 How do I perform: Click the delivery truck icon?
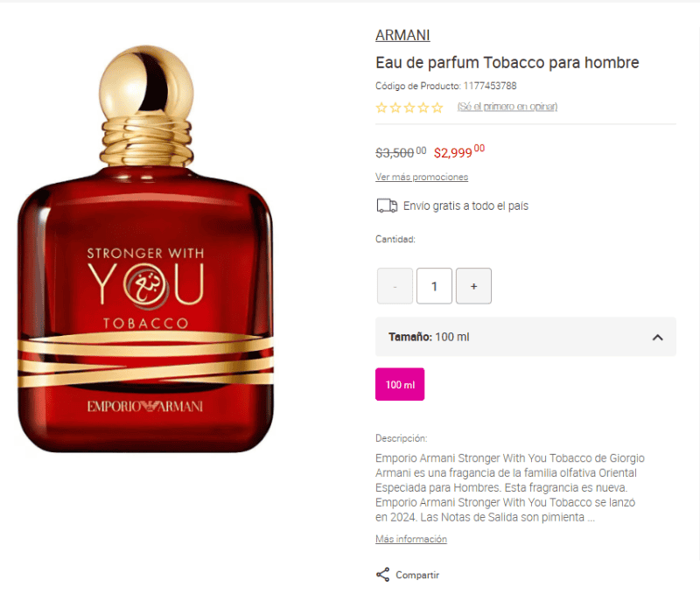(x=387, y=206)
